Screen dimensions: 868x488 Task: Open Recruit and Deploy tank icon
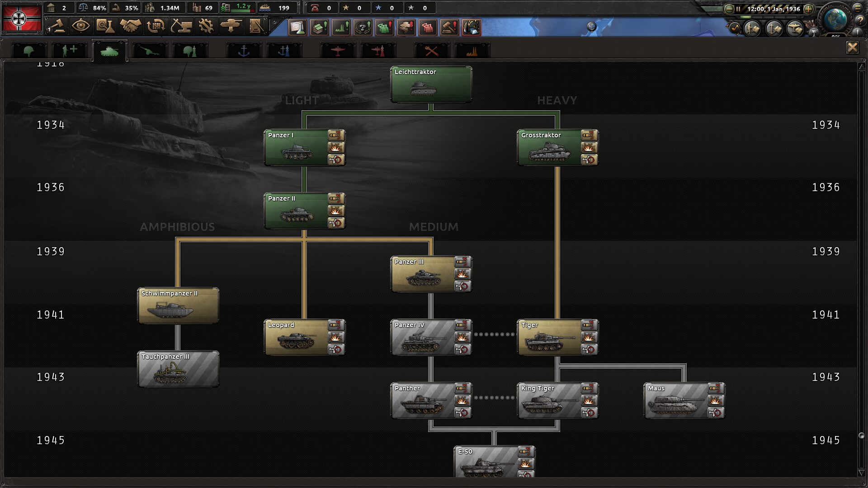(231, 26)
